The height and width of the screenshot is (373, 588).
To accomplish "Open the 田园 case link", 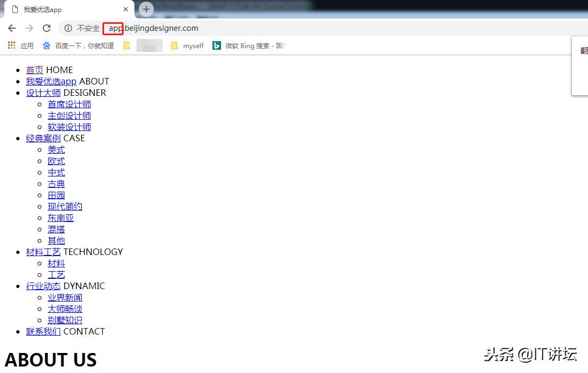I will [56, 195].
